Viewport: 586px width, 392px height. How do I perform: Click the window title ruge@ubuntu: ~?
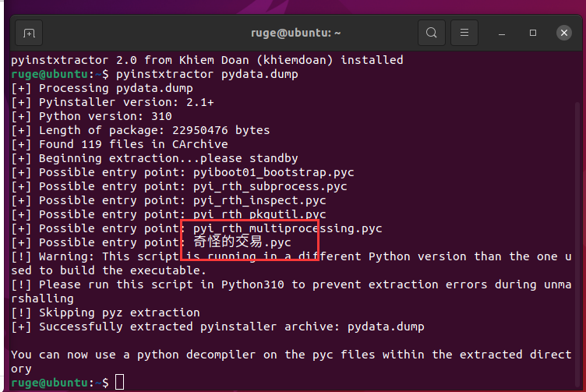pyautogui.click(x=295, y=34)
